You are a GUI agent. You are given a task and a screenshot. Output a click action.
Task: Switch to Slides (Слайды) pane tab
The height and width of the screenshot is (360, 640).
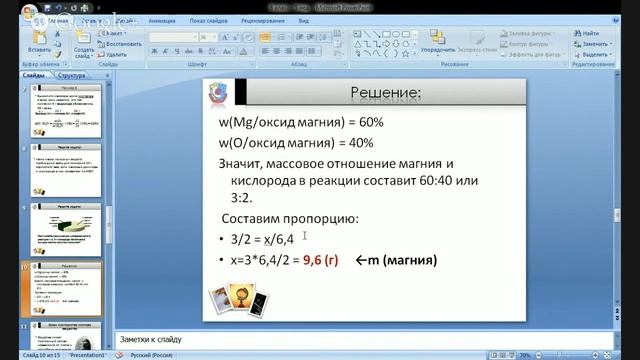pos(33,75)
